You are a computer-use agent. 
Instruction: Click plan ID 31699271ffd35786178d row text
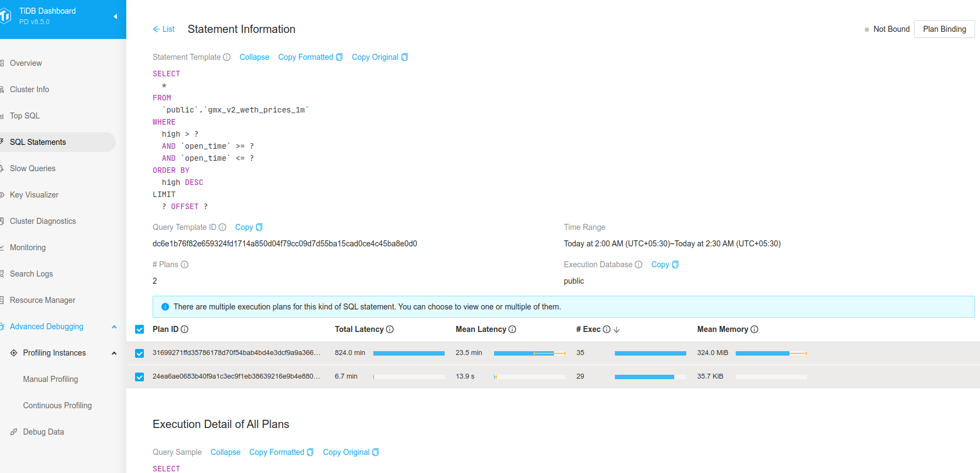[236, 353]
